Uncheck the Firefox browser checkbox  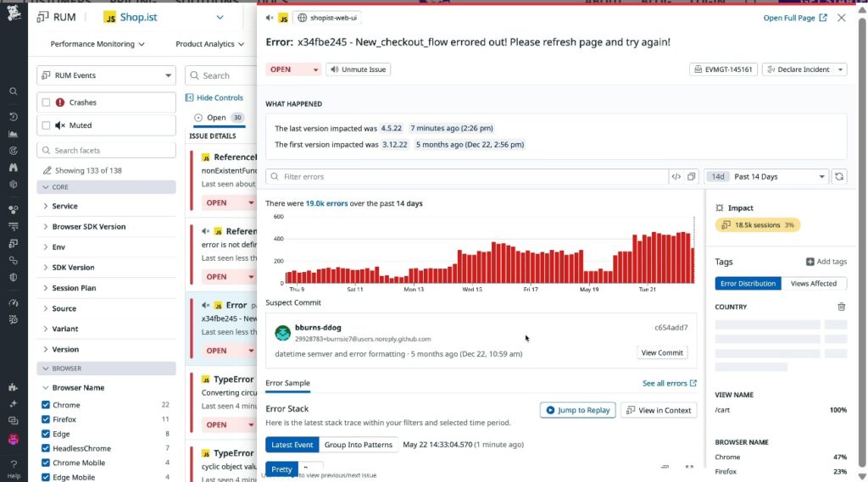pos(46,419)
